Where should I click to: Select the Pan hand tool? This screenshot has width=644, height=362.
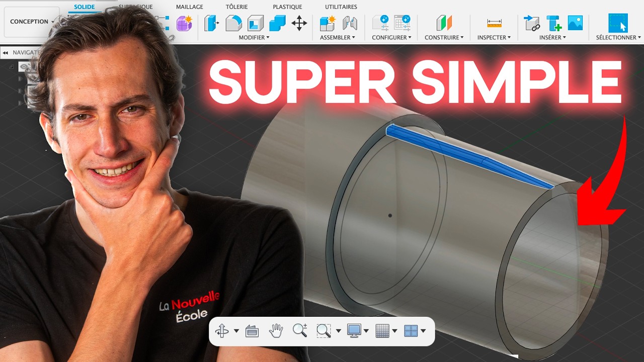tap(276, 331)
